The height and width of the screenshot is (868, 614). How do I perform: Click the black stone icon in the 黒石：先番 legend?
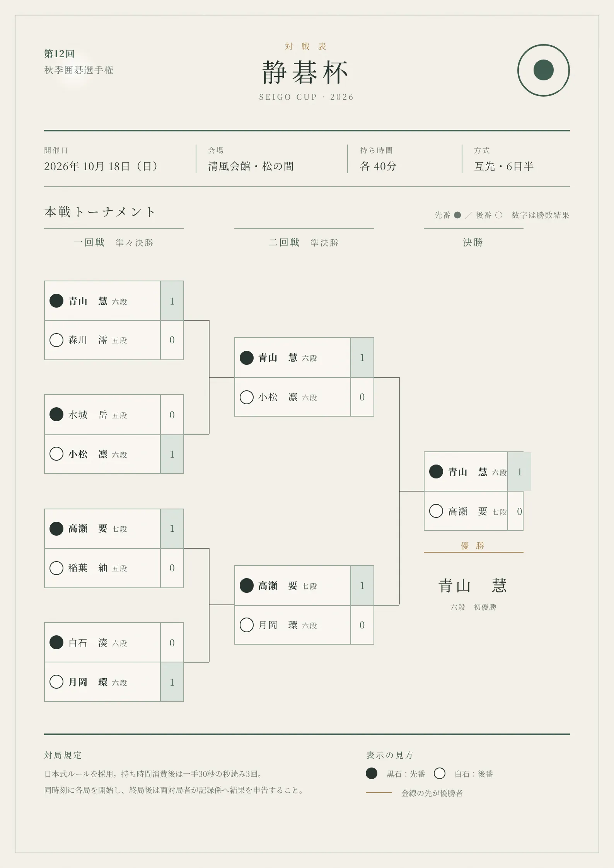372,773
